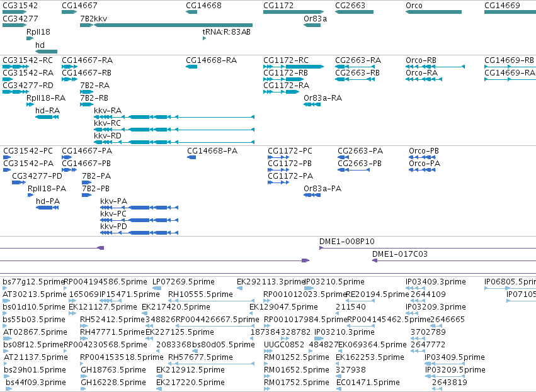This screenshot has height=392, width=536.
Task: Click the RH57677.5prime EST label
Action: coord(200,357)
